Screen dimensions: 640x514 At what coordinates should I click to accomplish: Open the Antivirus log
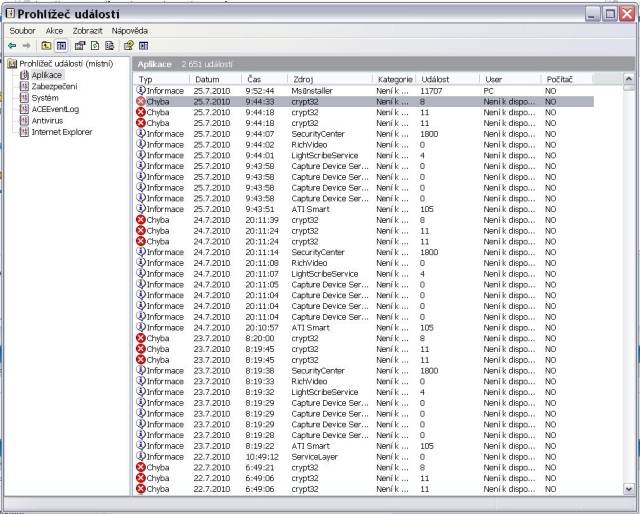point(47,121)
